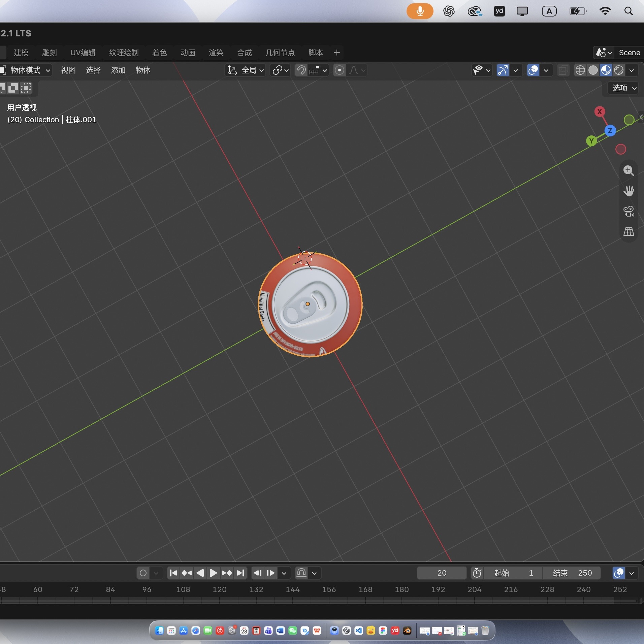Toggle X-ray transparency mode
The image size is (644, 644).
(563, 70)
